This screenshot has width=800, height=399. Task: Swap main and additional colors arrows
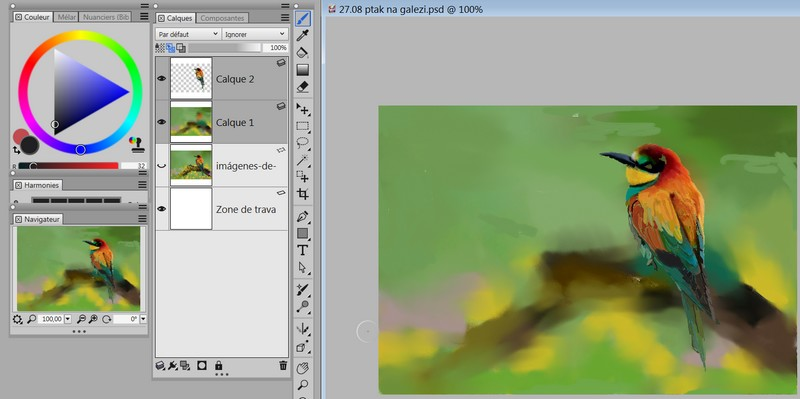pyautogui.click(x=16, y=149)
